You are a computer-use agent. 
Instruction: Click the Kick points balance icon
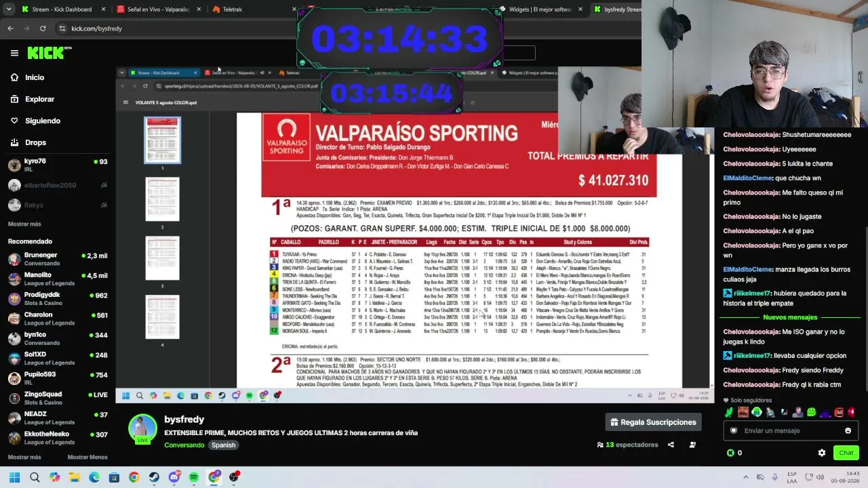tap(730, 453)
